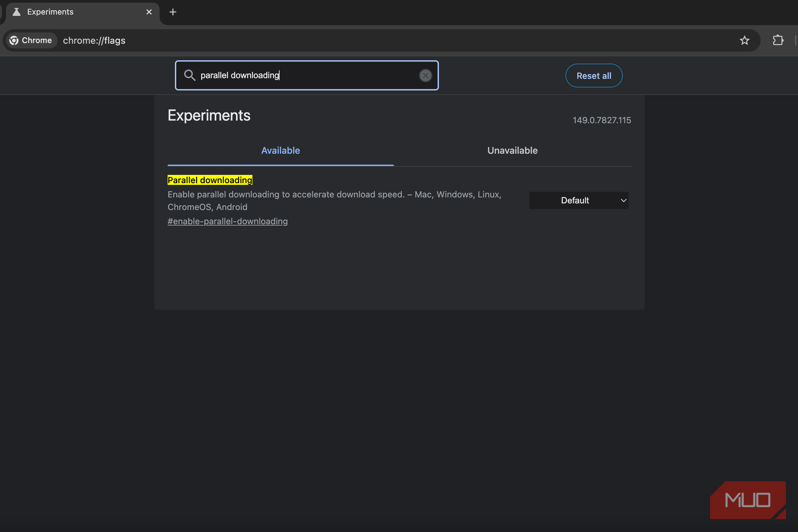Screen dimensions: 798x532
Task: Open the Extensions puzzle icon
Action: [778, 40]
